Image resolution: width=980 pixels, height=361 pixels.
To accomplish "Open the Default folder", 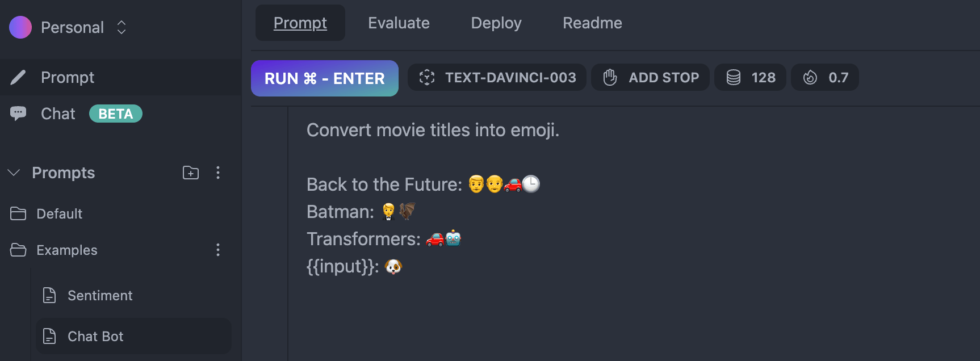I will point(121,213).
